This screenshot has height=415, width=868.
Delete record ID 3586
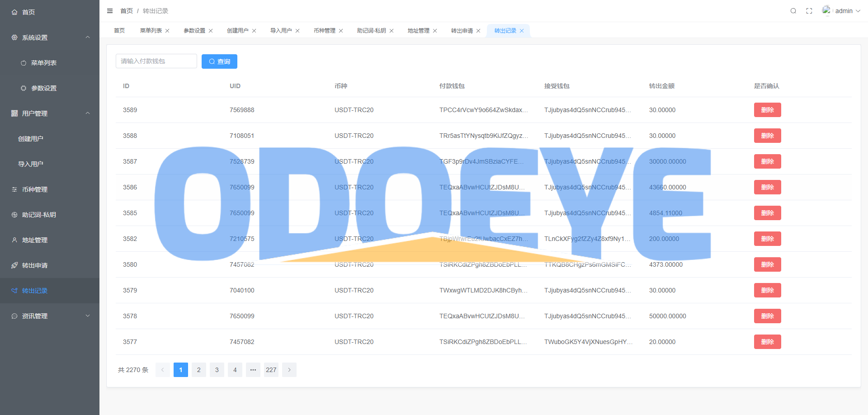tap(767, 187)
